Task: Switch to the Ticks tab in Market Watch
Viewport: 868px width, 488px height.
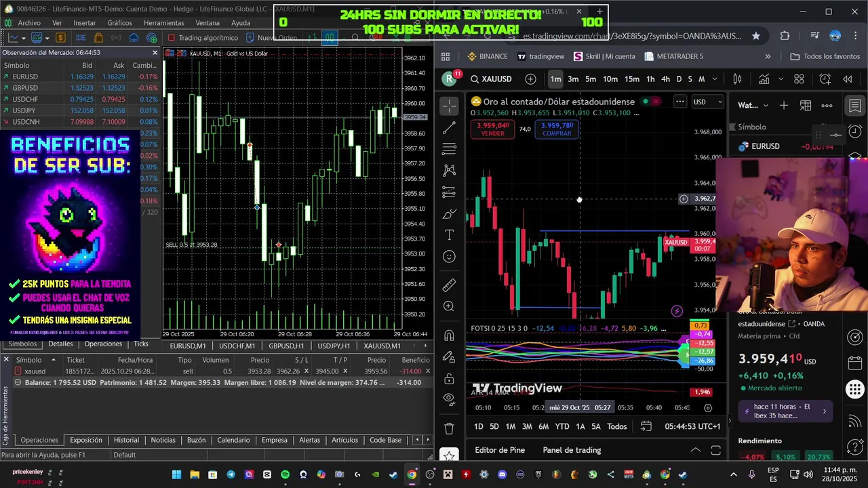Action: [141, 344]
